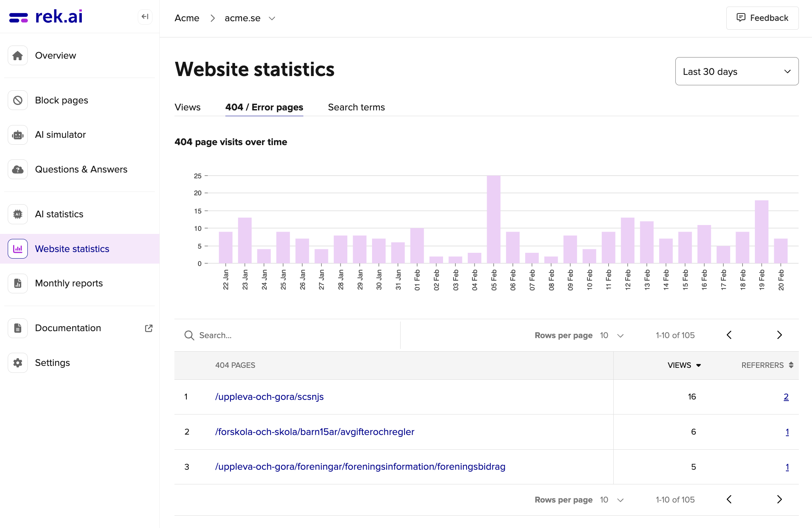Click views value 16 in first row
This screenshot has height=528, width=812.
(x=692, y=397)
